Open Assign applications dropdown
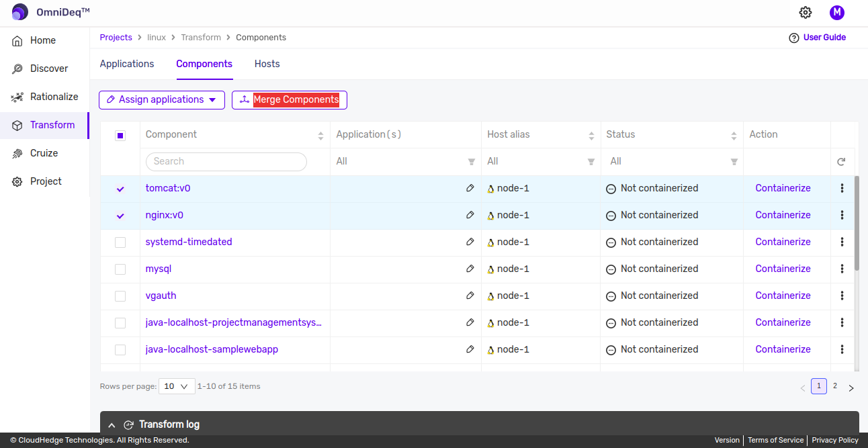Image resolution: width=868 pixels, height=448 pixels. pos(162,99)
